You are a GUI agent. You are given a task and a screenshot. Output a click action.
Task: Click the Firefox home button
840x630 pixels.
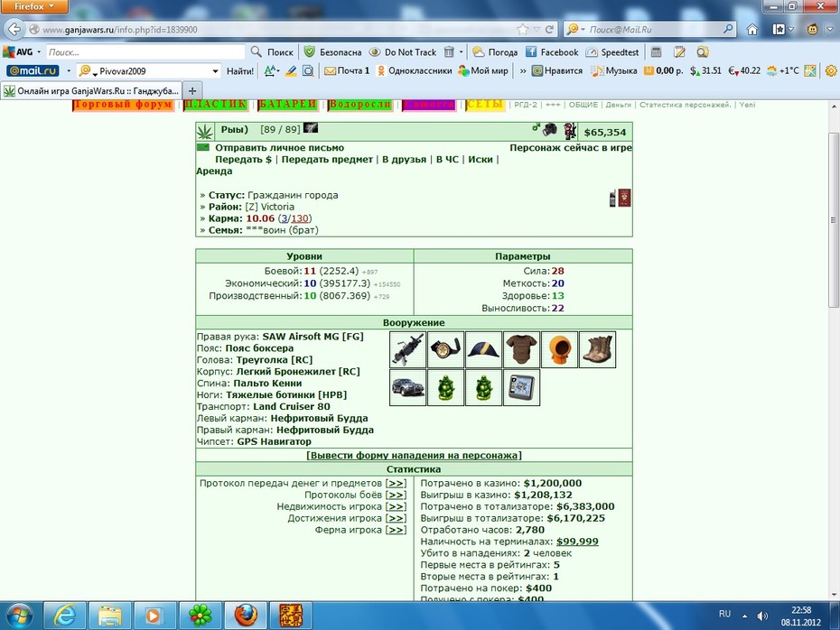(752, 30)
